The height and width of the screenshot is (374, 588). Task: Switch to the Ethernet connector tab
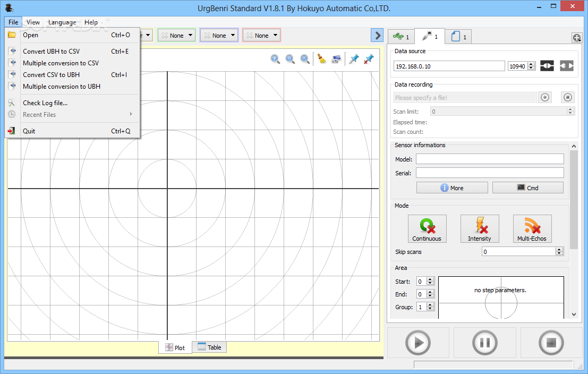click(x=430, y=36)
